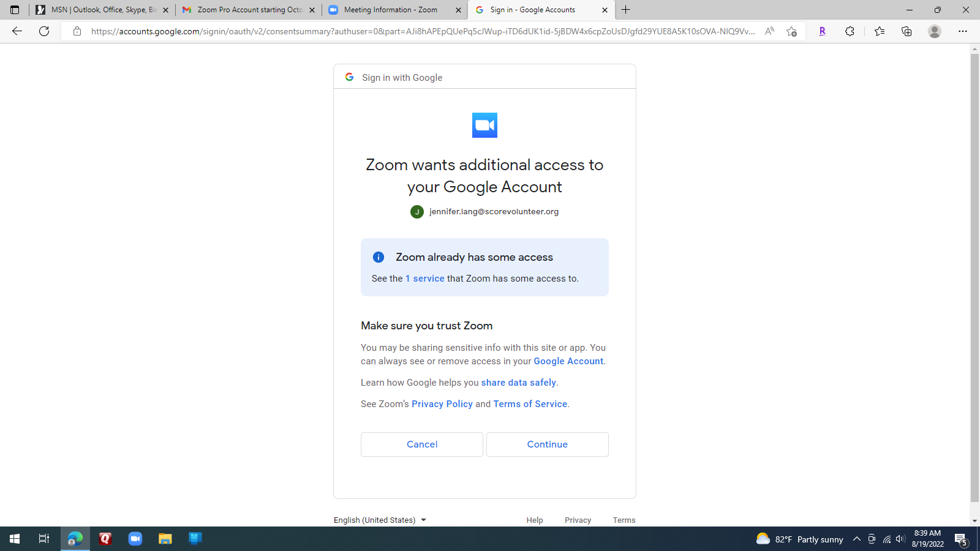
Task: Open the browser profile avatar
Action: tap(934, 31)
